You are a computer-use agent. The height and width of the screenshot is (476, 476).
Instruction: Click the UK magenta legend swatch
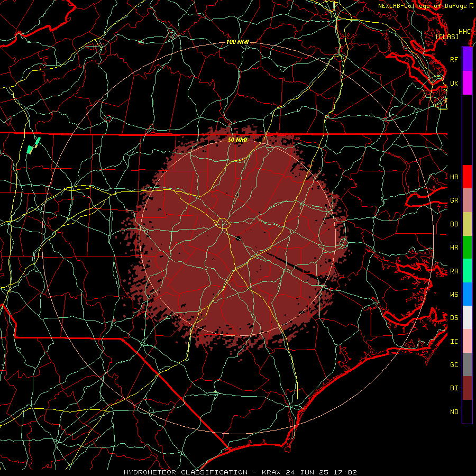click(467, 83)
